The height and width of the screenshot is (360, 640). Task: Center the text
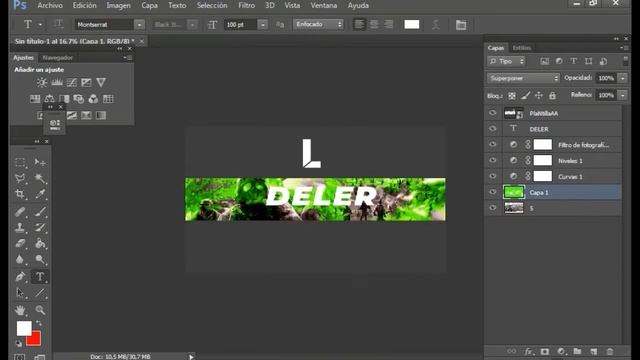(374, 24)
